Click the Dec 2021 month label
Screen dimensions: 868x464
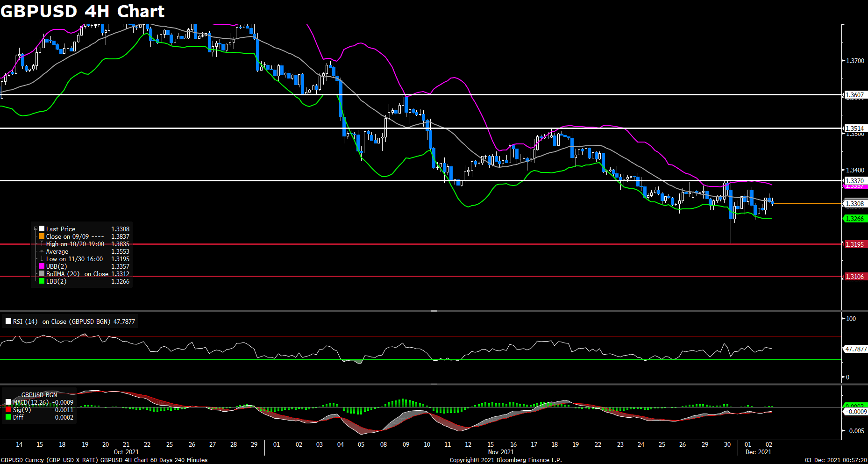[x=758, y=452]
